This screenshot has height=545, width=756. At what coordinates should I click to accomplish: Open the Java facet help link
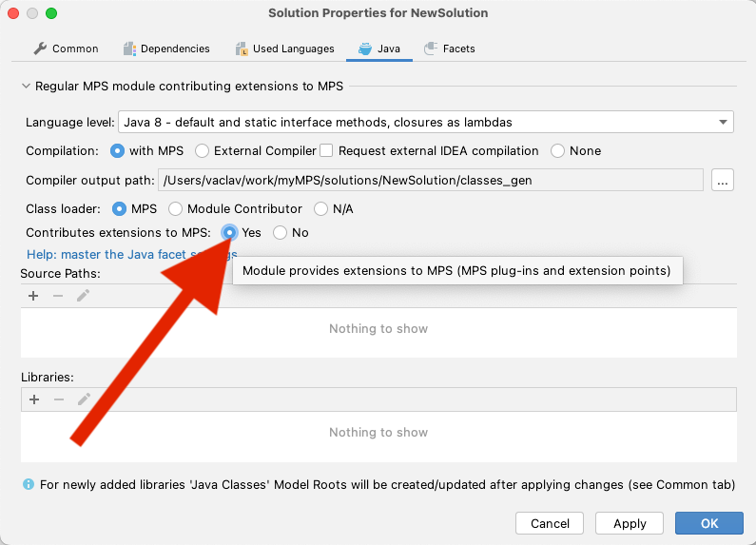(131, 254)
